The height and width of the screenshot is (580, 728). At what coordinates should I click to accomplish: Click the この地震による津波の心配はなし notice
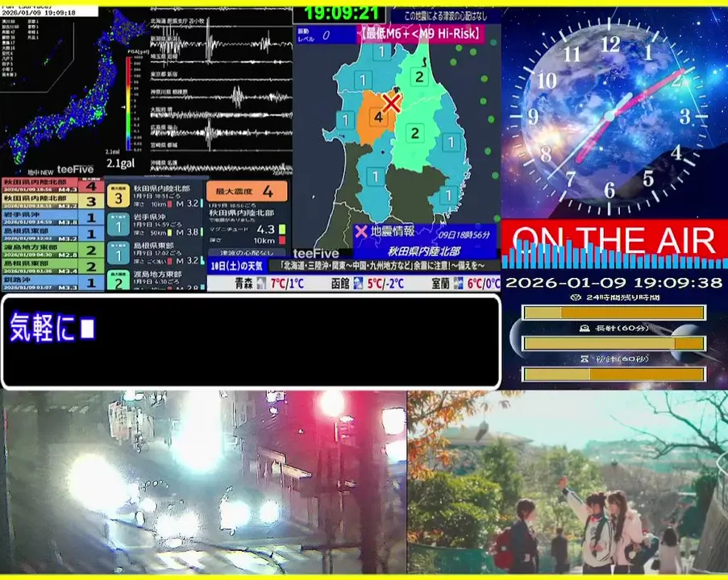(x=446, y=16)
